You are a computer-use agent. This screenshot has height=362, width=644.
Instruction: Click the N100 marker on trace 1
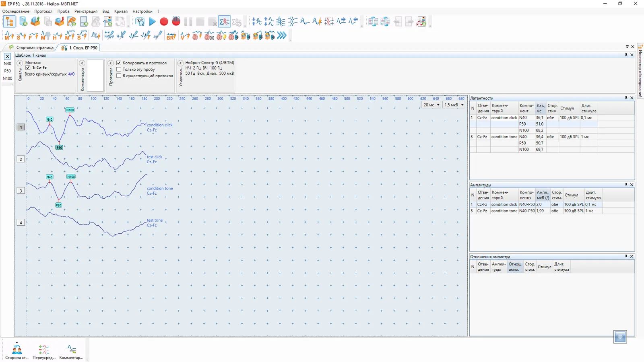[x=70, y=110]
